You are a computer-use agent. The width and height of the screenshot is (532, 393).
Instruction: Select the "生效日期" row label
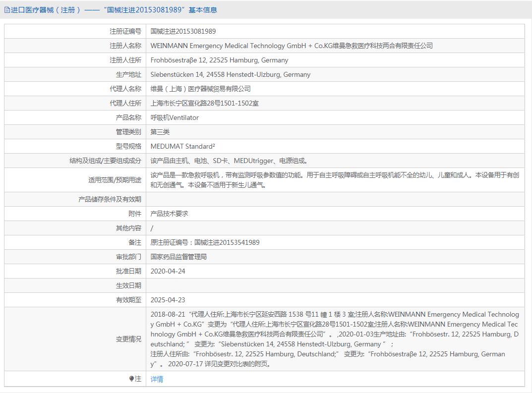point(128,285)
